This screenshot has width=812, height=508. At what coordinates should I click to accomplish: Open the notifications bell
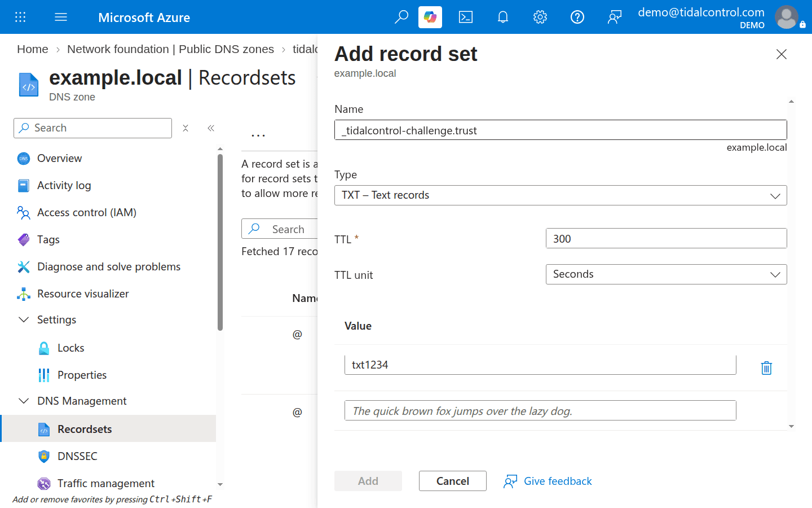click(x=503, y=17)
